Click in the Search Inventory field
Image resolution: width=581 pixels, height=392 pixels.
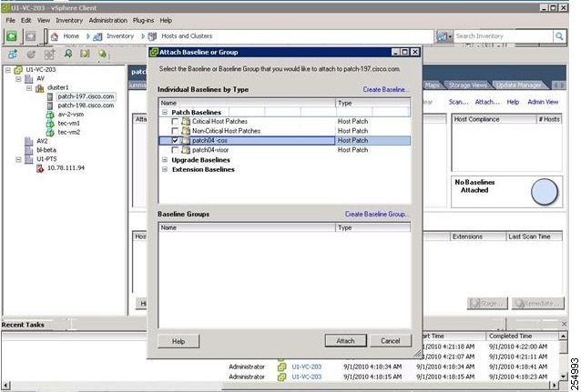click(x=503, y=35)
